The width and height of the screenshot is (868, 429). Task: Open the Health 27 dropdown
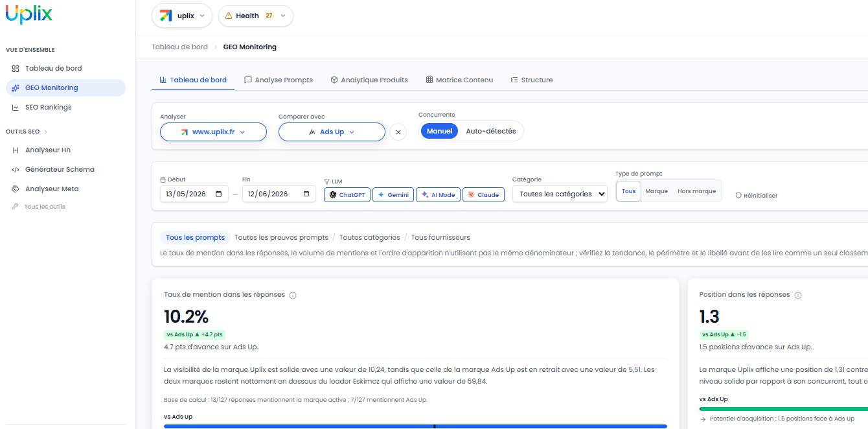pos(256,16)
